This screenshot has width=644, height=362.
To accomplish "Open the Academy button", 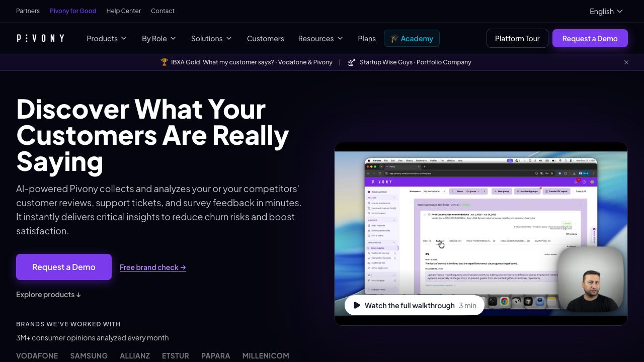I will tap(412, 38).
